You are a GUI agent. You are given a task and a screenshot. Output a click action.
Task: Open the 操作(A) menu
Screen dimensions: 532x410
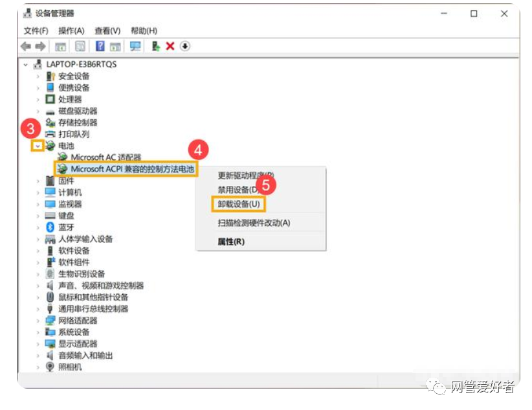coord(71,30)
